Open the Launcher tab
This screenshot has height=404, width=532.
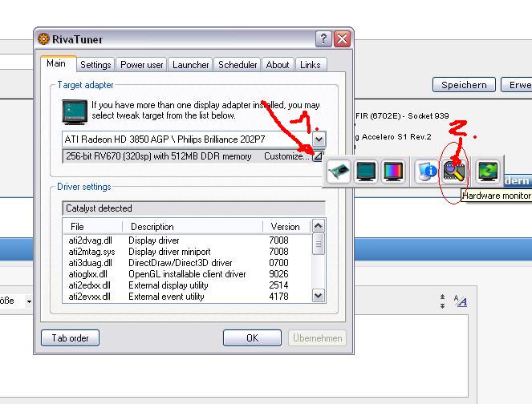[190, 65]
